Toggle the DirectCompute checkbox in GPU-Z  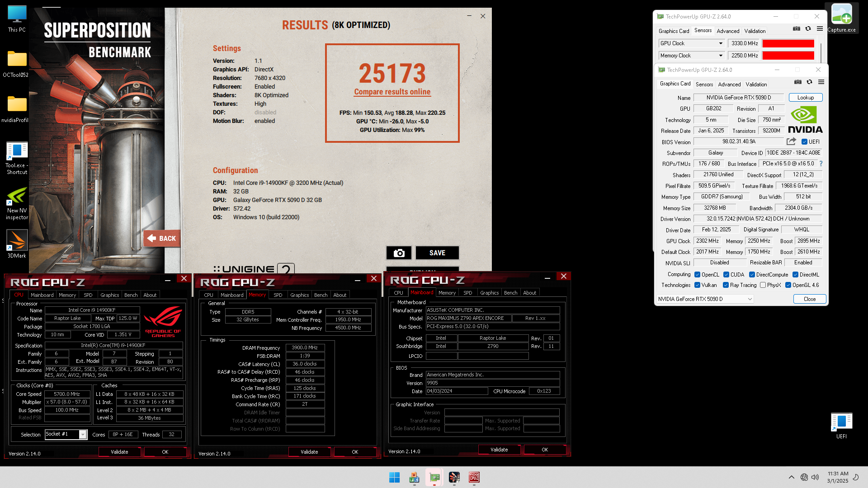pyautogui.click(x=752, y=275)
